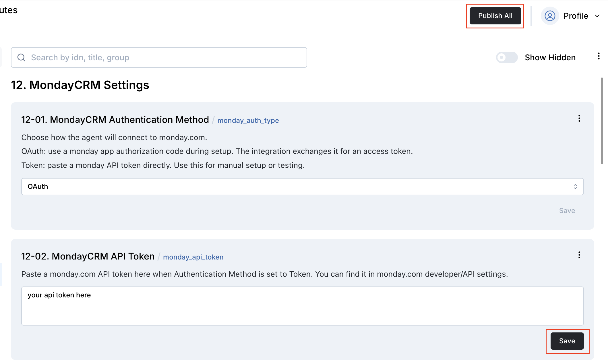This screenshot has height=364, width=608.
Task: Click into the API token text area
Action: click(x=302, y=306)
